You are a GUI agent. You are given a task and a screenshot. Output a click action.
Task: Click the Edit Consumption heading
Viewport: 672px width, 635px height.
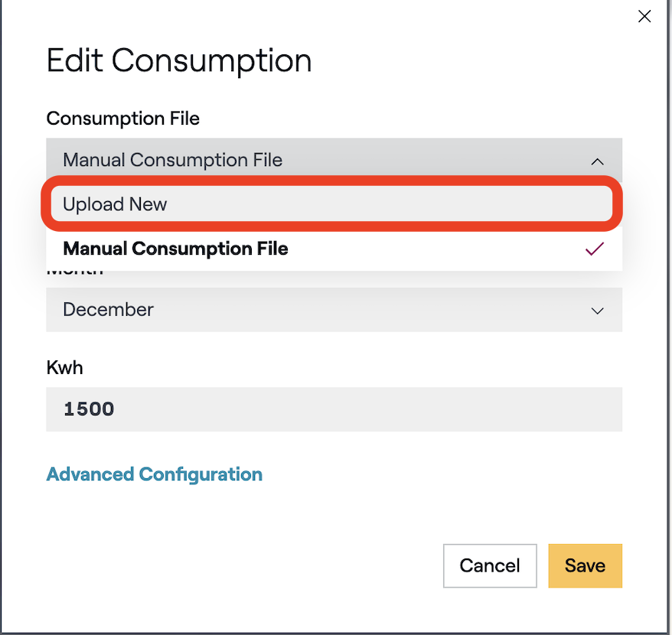pos(179,60)
